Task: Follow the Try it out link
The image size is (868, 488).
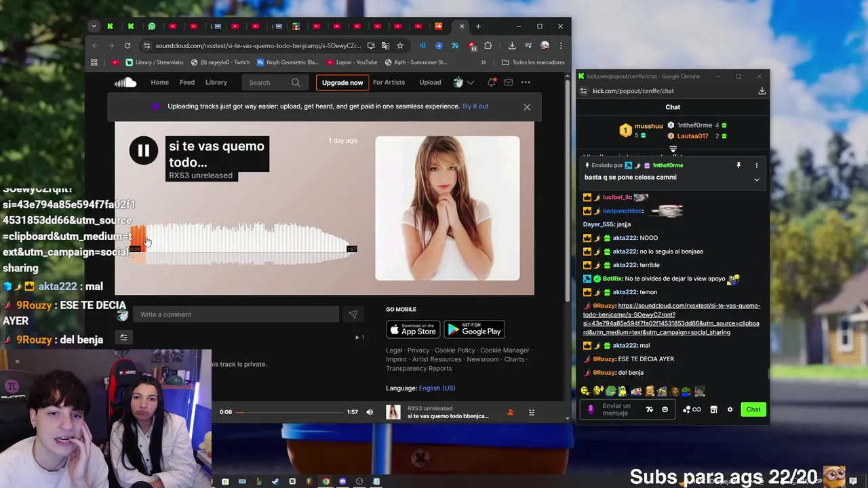Action: tap(475, 106)
